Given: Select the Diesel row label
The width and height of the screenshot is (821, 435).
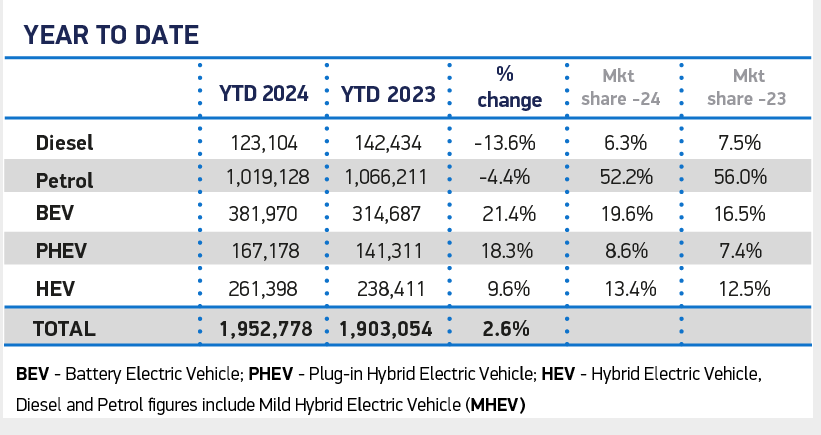Looking at the screenshot, I should point(64,143).
